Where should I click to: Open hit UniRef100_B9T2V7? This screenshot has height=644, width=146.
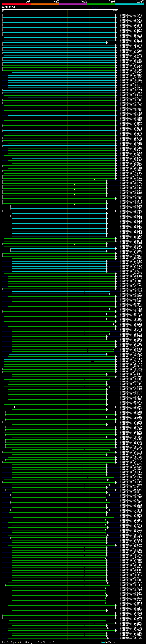tap(131, 42)
